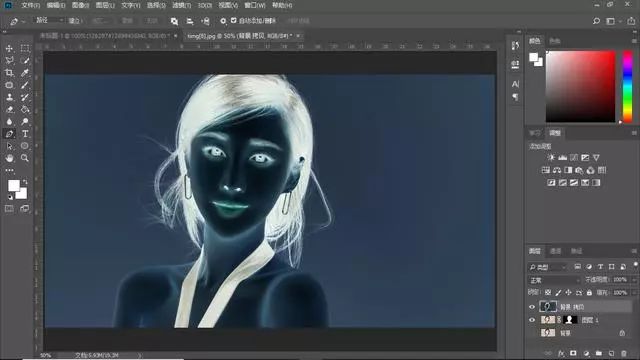Image resolution: width=640 pixels, height=360 pixels.
Task: Select the Pen tool in toolbox
Action: (9, 134)
